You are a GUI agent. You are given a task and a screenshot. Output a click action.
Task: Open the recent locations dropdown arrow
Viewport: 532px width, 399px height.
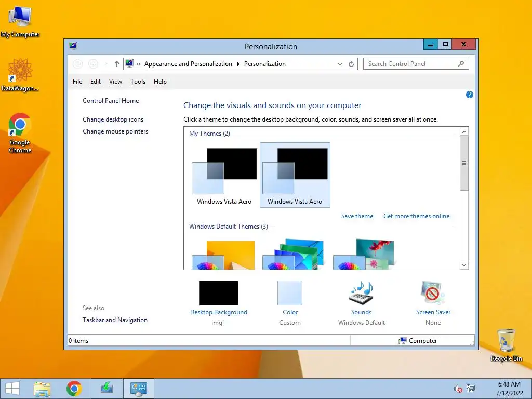pos(105,64)
